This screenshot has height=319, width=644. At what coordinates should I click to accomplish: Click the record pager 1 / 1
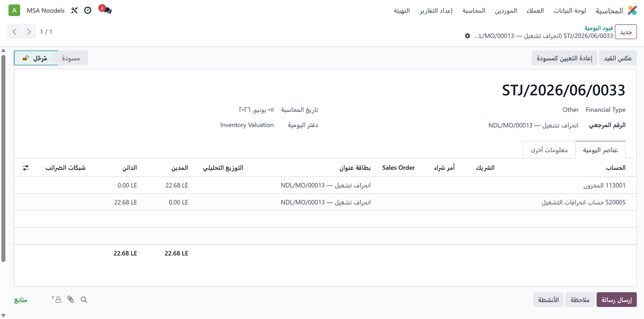(46, 32)
